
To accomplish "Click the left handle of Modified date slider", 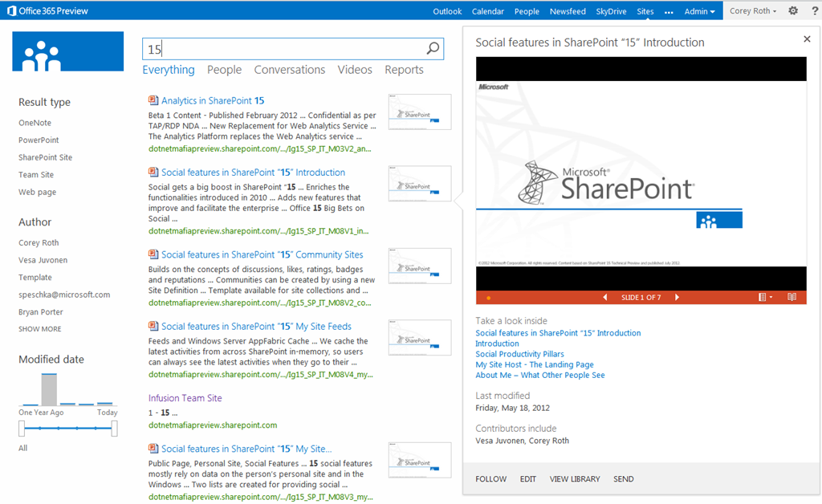I will pos(22,429).
